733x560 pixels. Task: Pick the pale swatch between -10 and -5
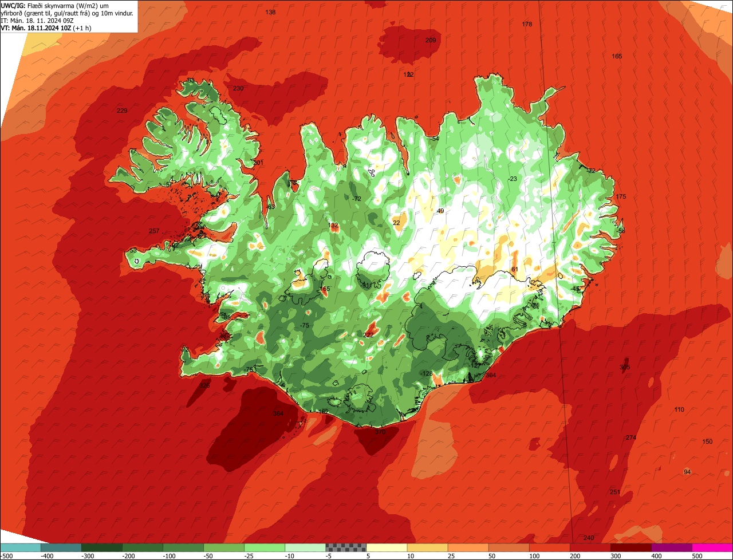[x=305, y=547]
